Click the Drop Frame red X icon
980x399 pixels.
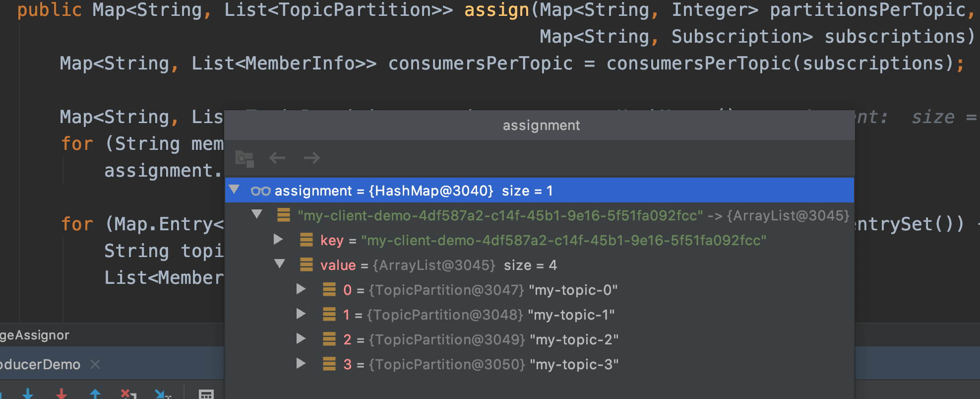tap(128, 394)
